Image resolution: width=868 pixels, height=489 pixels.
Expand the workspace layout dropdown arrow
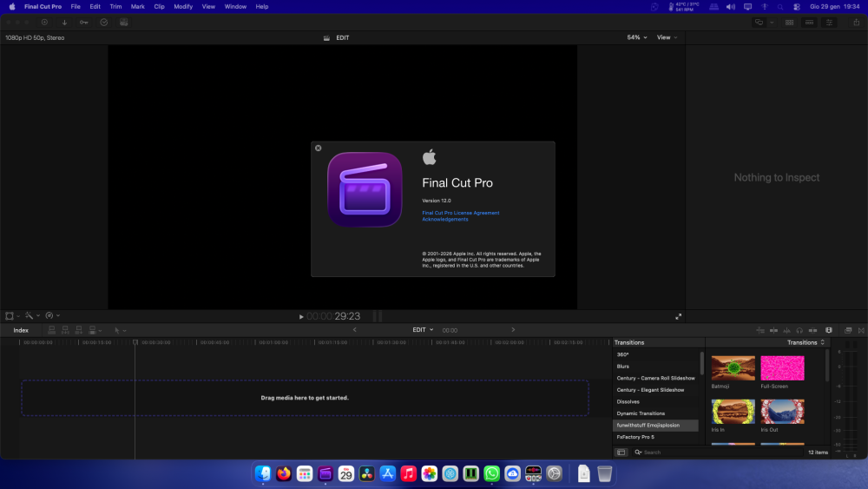click(x=772, y=23)
